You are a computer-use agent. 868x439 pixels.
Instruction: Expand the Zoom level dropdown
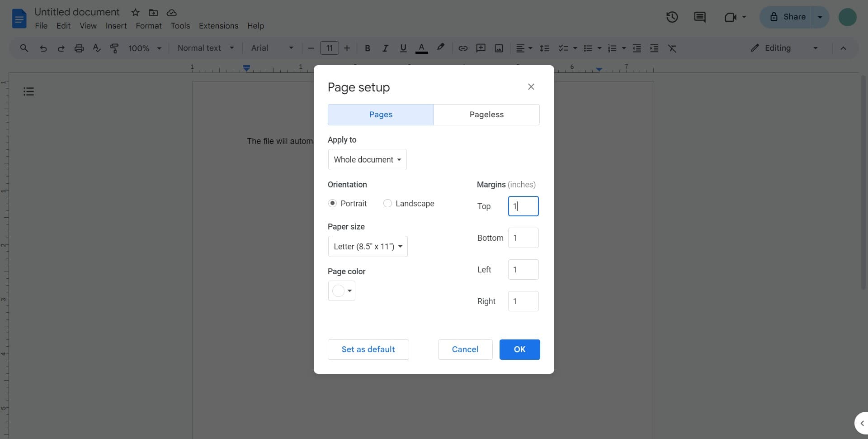145,48
